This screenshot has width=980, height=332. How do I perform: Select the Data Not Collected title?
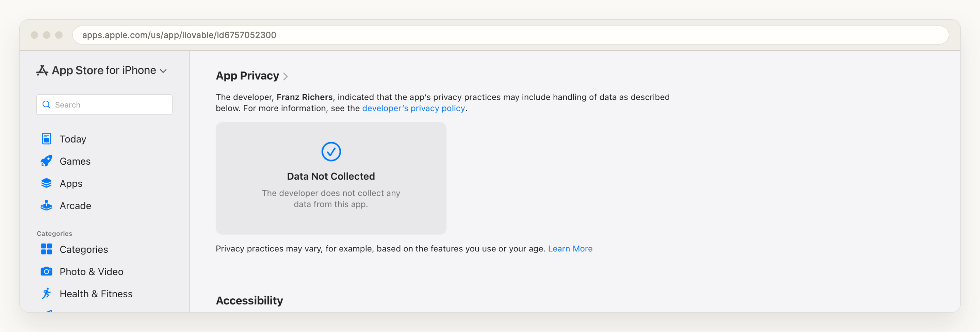pyautogui.click(x=331, y=176)
